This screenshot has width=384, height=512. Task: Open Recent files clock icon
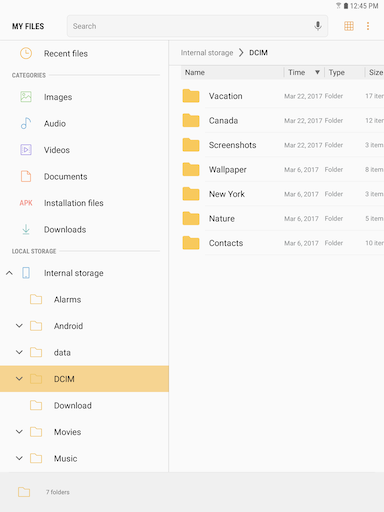point(26,53)
